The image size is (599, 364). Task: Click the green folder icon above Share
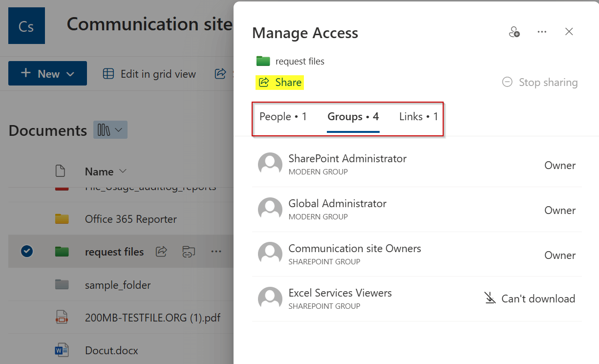(x=263, y=61)
